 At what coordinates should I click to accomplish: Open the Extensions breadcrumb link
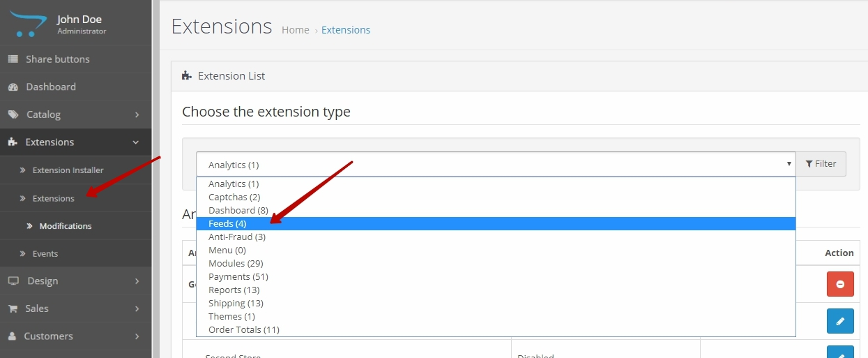coord(346,30)
